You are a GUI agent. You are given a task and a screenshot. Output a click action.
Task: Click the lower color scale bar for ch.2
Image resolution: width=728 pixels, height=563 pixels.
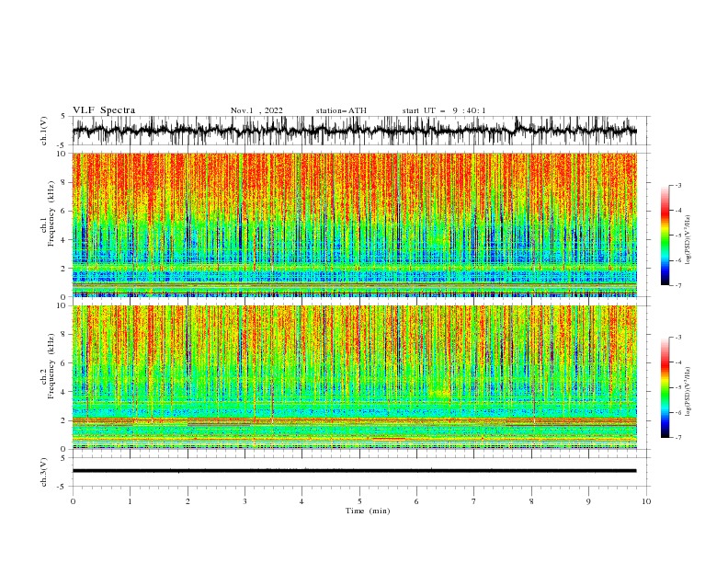click(x=665, y=387)
